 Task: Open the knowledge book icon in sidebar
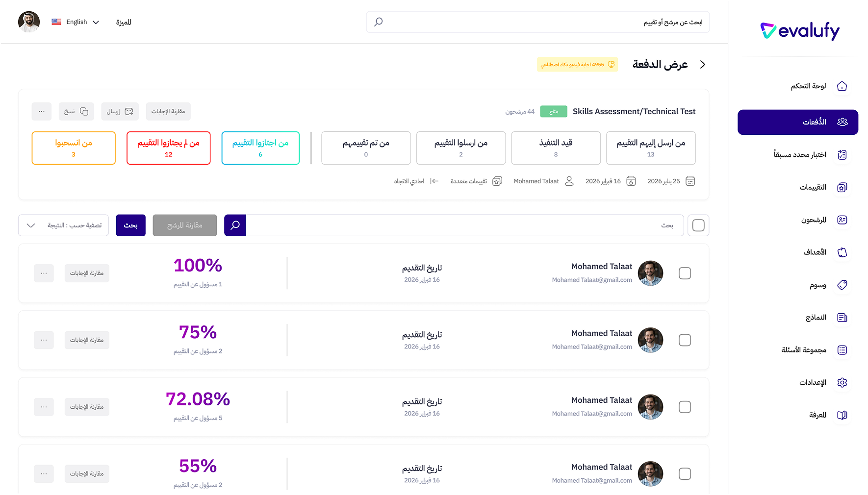coord(842,415)
